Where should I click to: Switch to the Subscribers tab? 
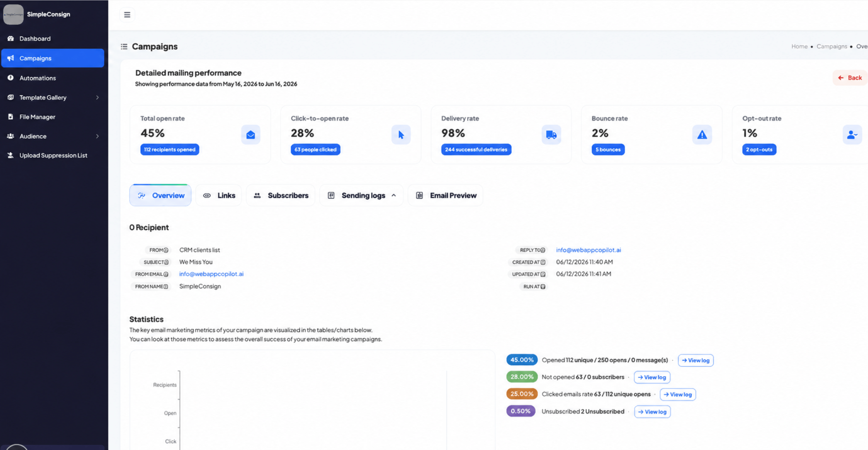(x=280, y=195)
